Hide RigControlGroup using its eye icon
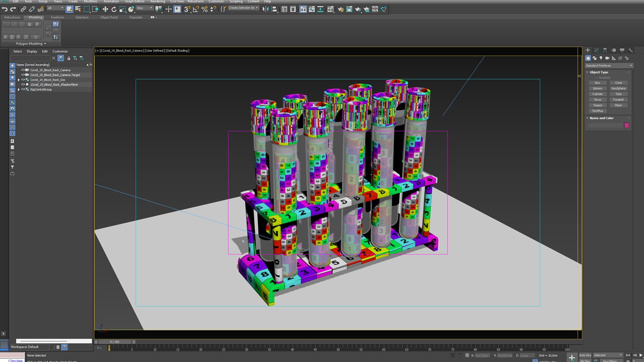Image resolution: width=644 pixels, height=362 pixels. [23, 89]
